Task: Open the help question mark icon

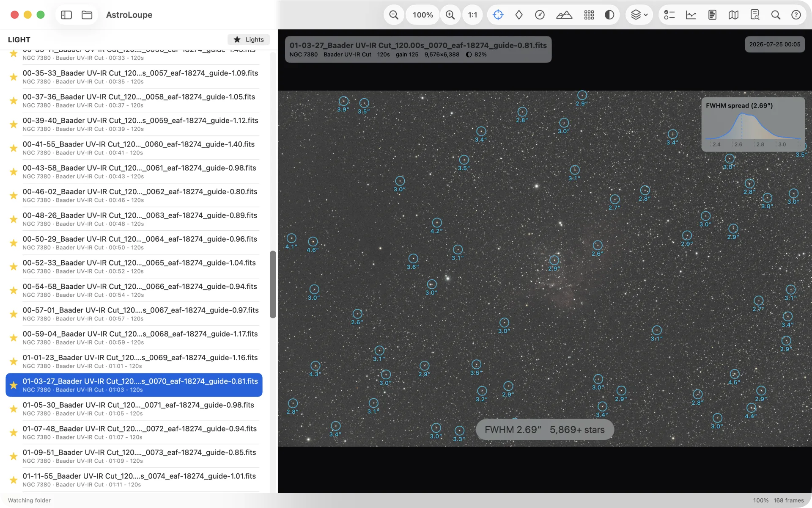Action: click(x=796, y=15)
